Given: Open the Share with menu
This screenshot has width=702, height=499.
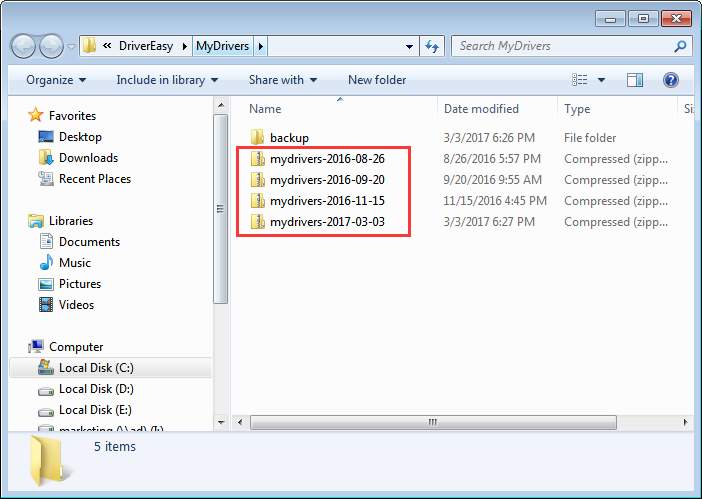Looking at the screenshot, I should pos(283,80).
